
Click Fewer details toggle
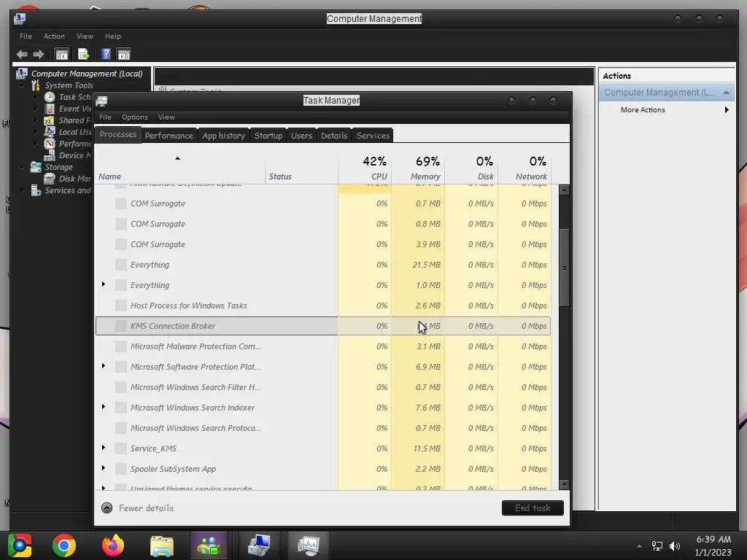(137, 508)
